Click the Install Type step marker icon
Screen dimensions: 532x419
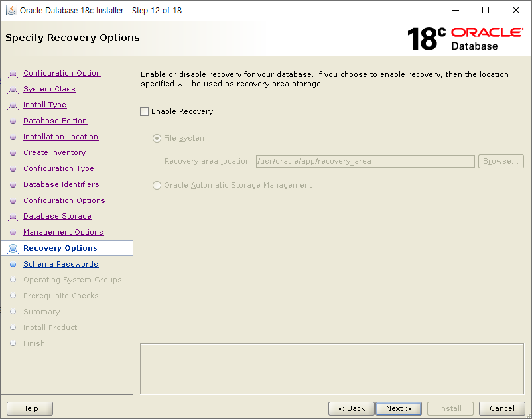13,105
